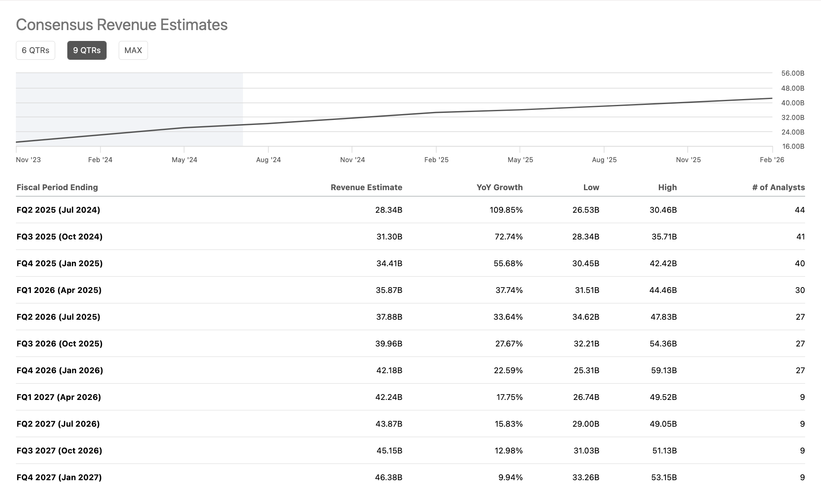Click the Consensus Revenue Estimates heading

tap(122, 25)
